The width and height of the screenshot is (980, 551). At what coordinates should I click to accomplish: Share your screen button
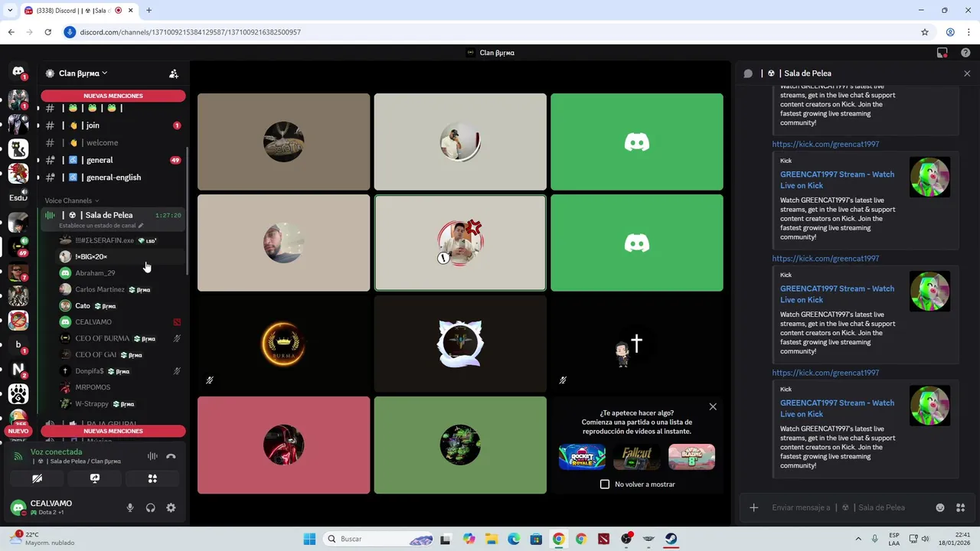tap(95, 478)
